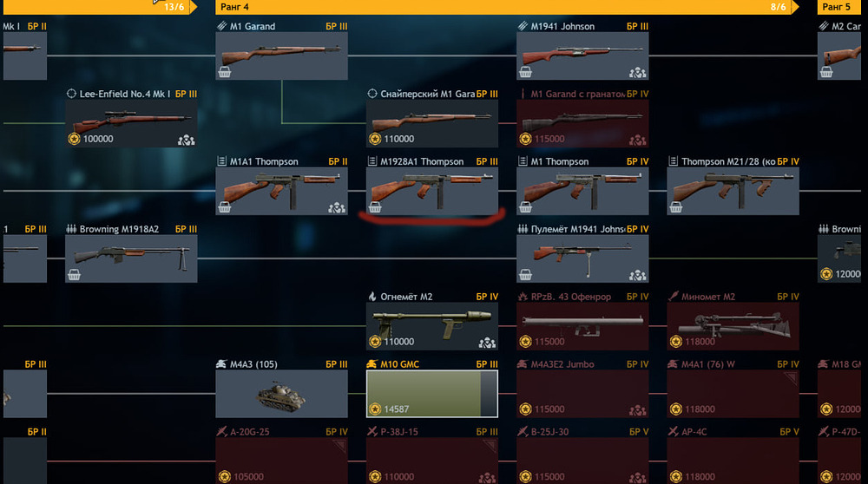Select the M1 Thompson weapon card
Image resolution: width=868 pixels, height=484 pixels.
pos(582,186)
